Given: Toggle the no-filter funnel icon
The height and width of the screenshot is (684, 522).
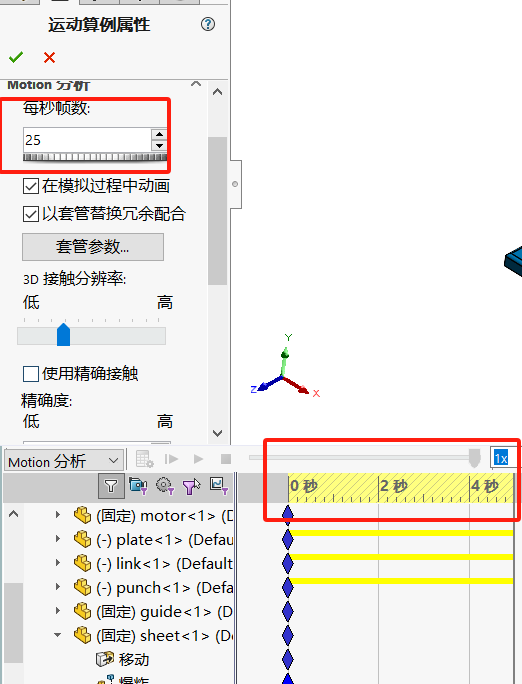Looking at the screenshot, I should [111, 486].
